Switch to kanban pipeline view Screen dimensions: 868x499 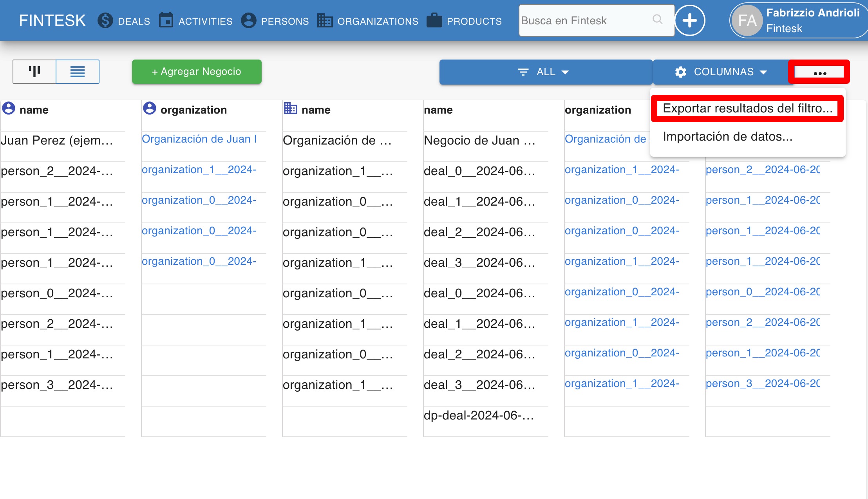tap(34, 72)
